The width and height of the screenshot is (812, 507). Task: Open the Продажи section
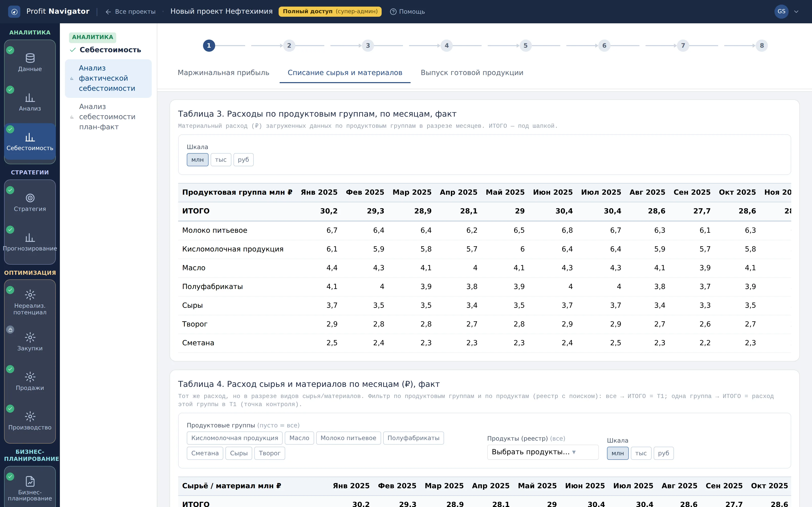tap(30, 381)
